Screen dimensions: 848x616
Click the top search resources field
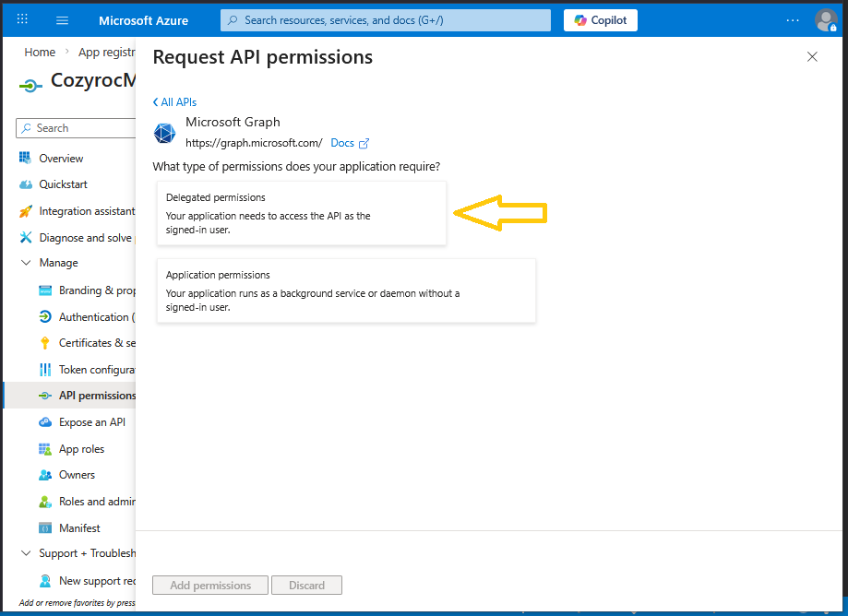tap(386, 20)
